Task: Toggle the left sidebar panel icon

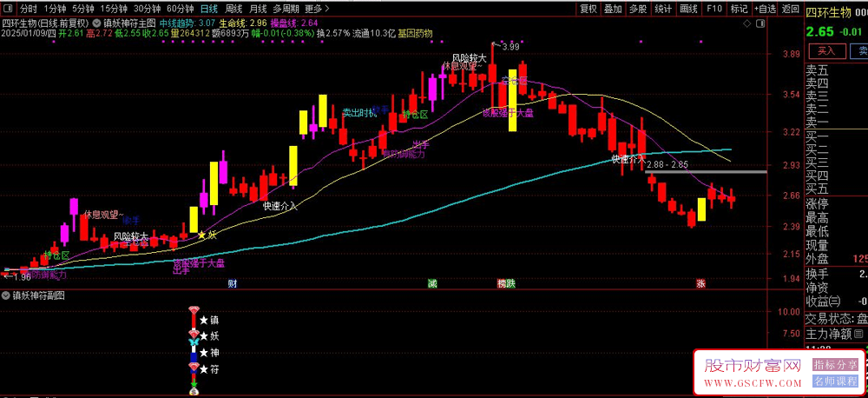Action: (x=9, y=9)
